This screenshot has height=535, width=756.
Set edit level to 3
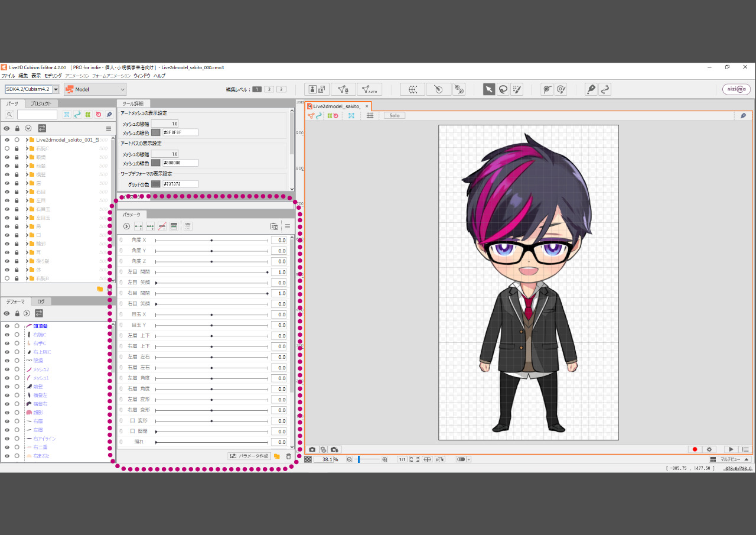click(x=281, y=89)
